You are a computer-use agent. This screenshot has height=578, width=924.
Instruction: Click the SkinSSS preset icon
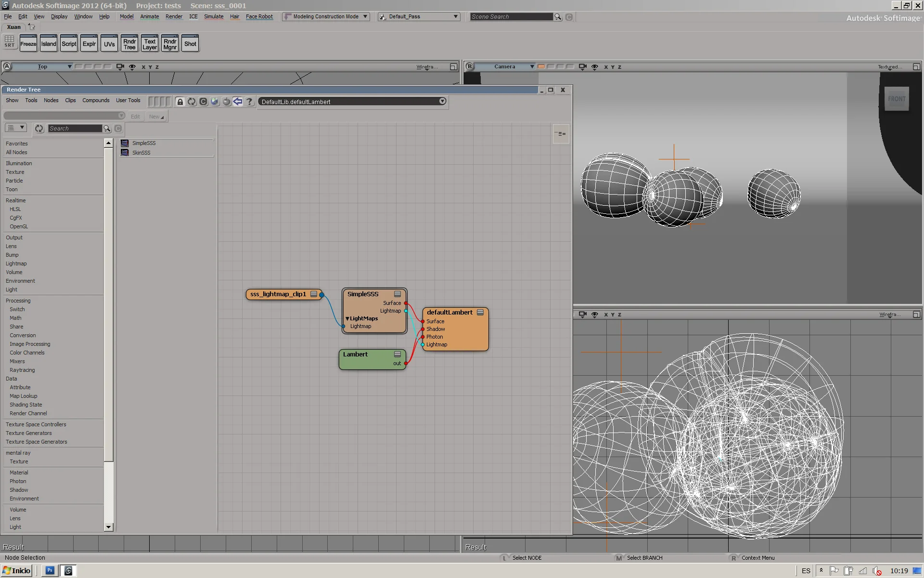pyautogui.click(x=125, y=153)
